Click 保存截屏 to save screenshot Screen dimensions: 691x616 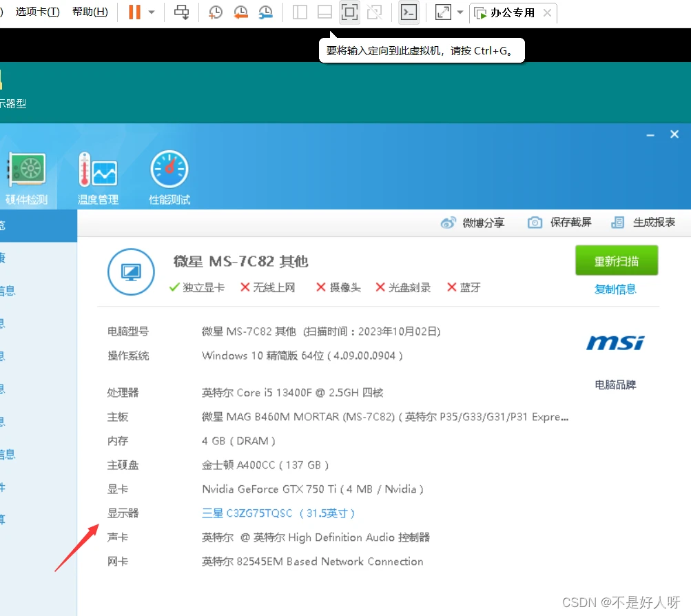click(570, 223)
